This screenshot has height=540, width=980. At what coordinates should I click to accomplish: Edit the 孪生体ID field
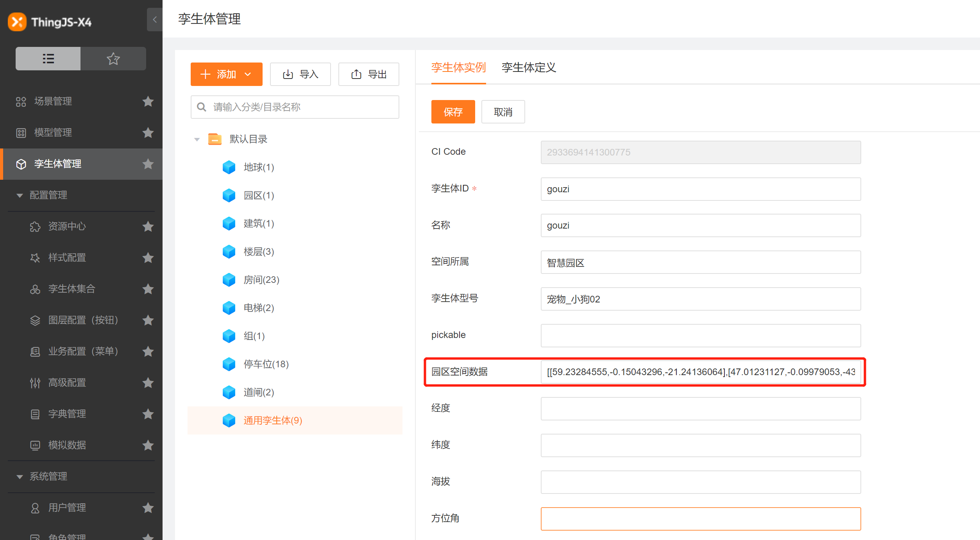pos(701,189)
